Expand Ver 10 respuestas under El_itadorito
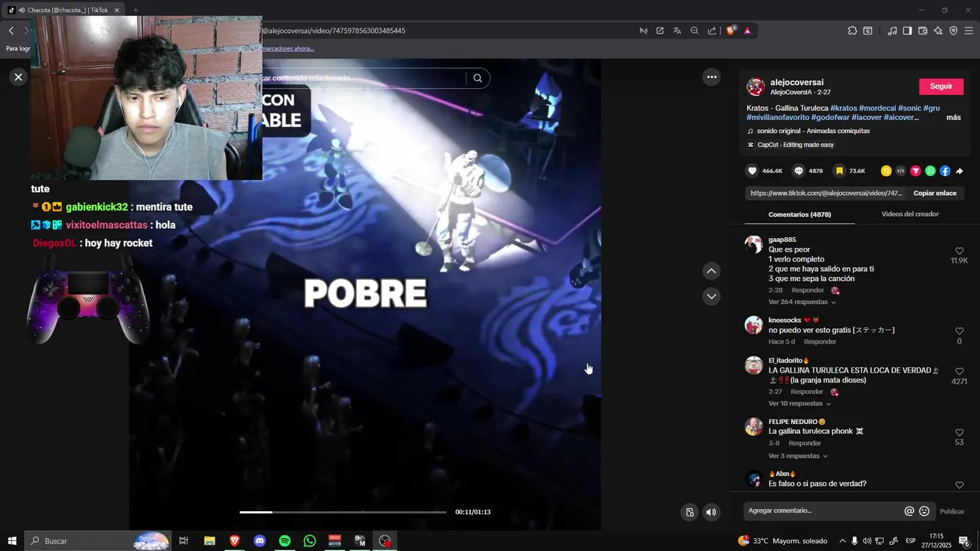The height and width of the screenshot is (551, 980). [799, 403]
